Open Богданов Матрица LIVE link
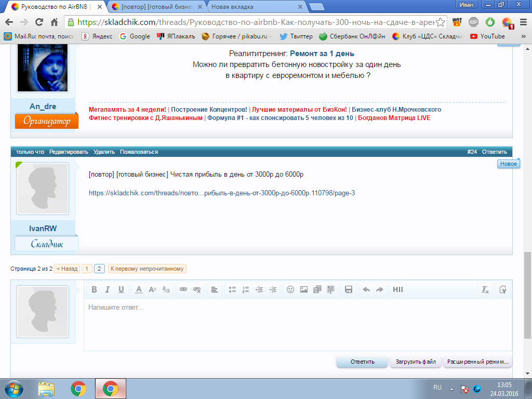532x399 pixels. (394, 118)
